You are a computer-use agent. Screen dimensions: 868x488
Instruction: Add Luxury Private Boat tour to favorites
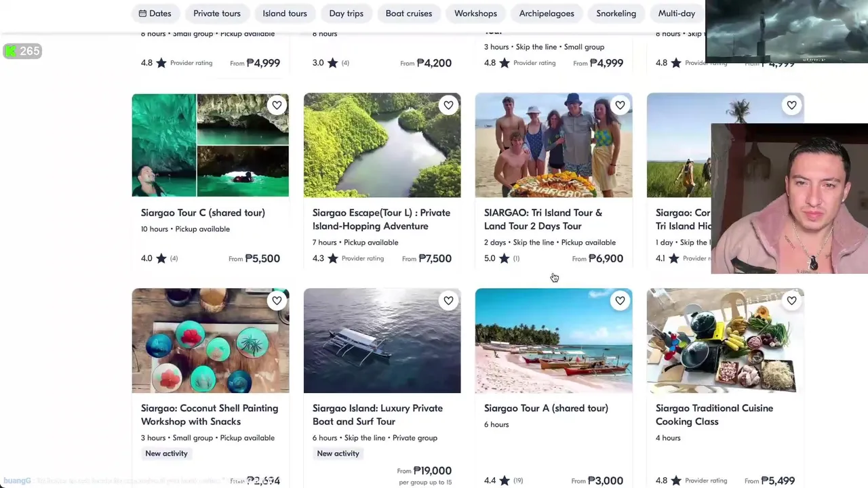tap(448, 300)
